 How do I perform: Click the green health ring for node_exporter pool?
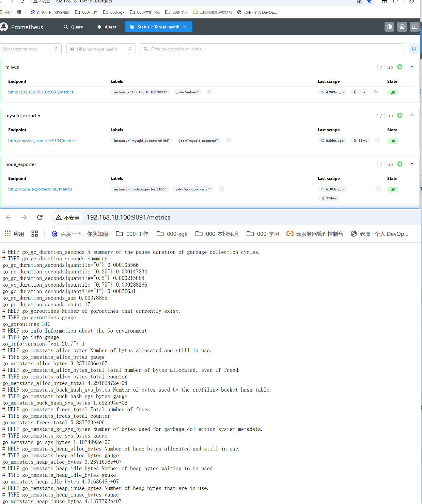(x=400, y=164)
